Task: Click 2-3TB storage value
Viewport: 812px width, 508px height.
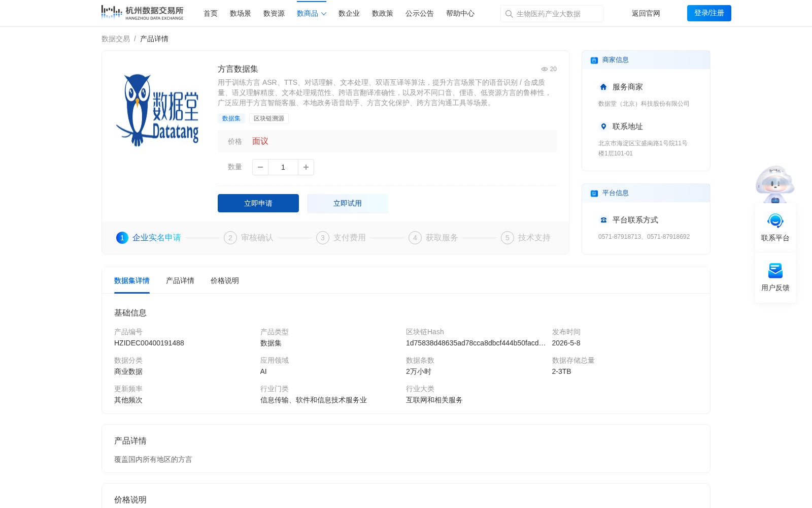Action: click(x=561, y=372)
